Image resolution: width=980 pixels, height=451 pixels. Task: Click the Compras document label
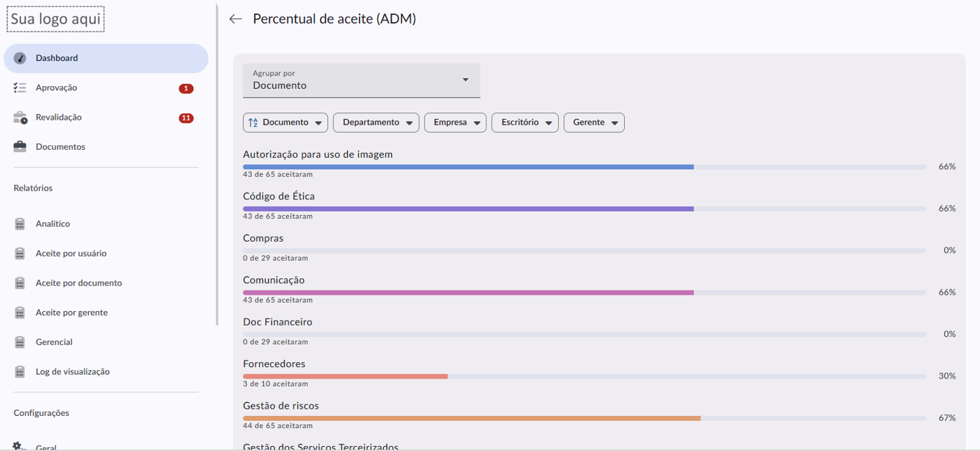point(263,238)
